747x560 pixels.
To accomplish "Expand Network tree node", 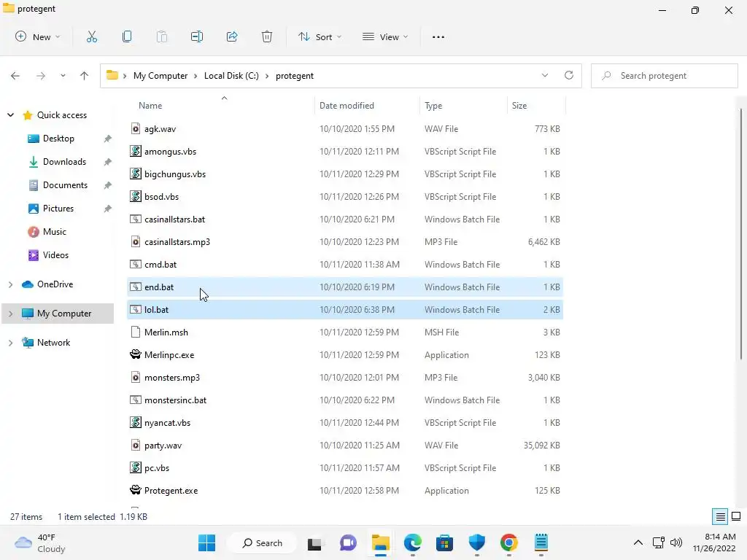I will click(10, 343).
